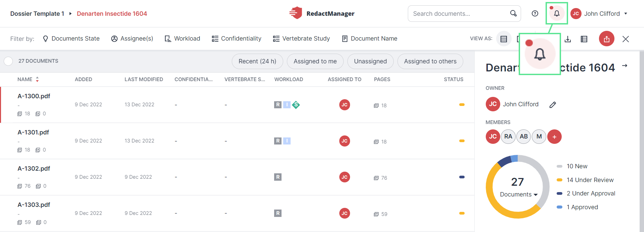
Task: Click the right panel vertical scrollbar
Action: [x=642, y=141]
